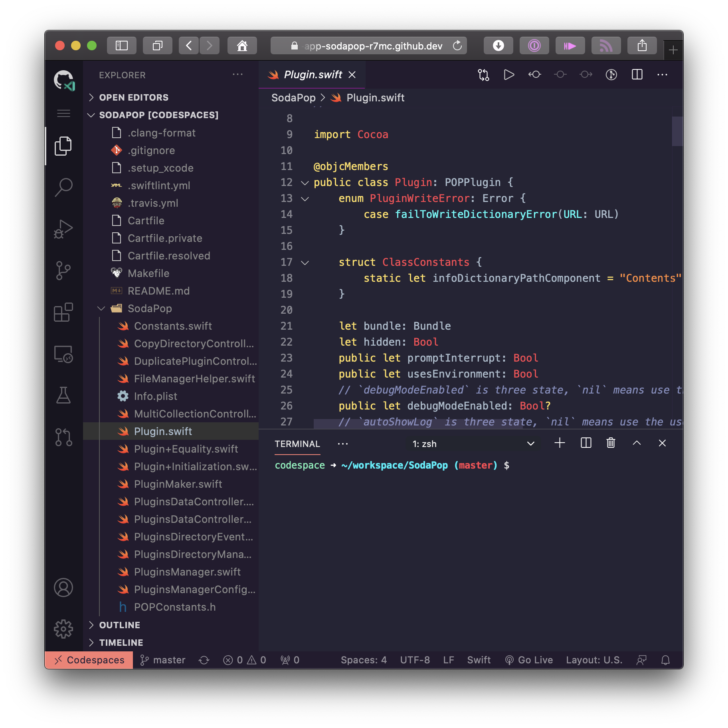Open GitHub Pull Requests view

click(x=63, y=437)
